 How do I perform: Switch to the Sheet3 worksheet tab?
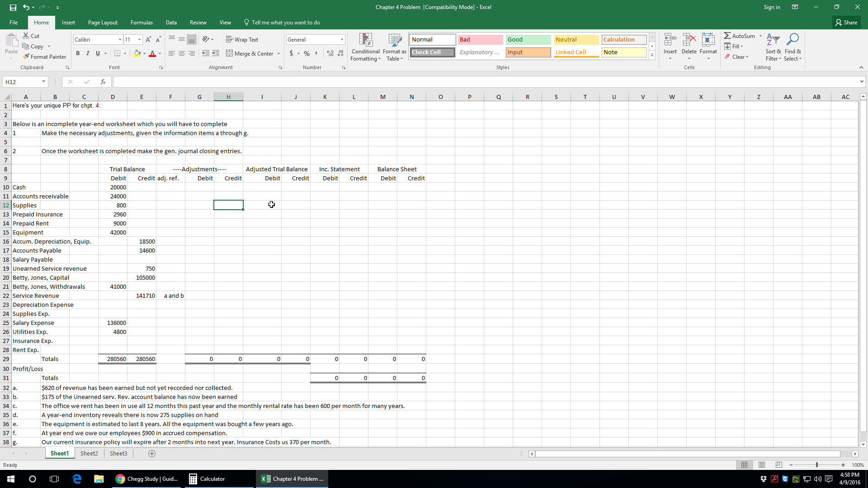pyautogui.click(x=118, y=454)
